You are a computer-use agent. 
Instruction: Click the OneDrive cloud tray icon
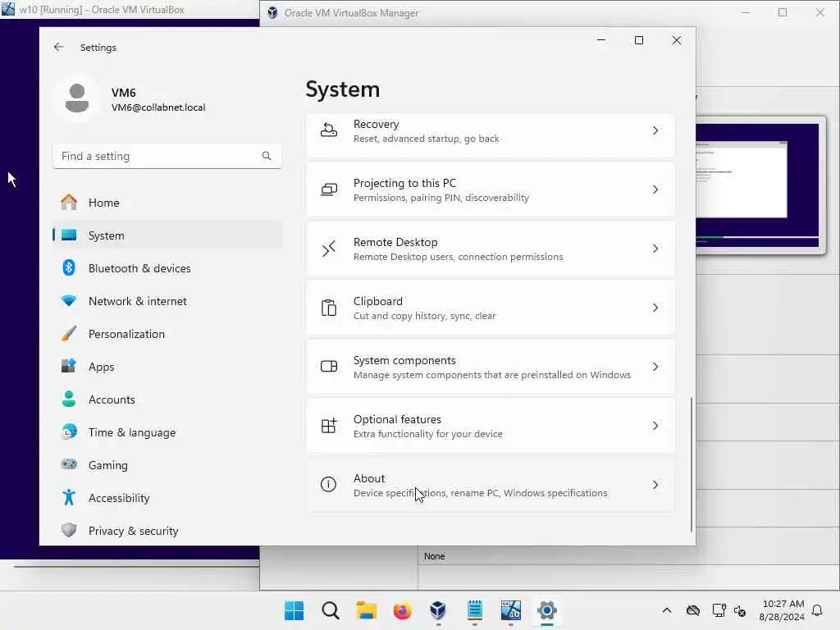tap(692, 610)
